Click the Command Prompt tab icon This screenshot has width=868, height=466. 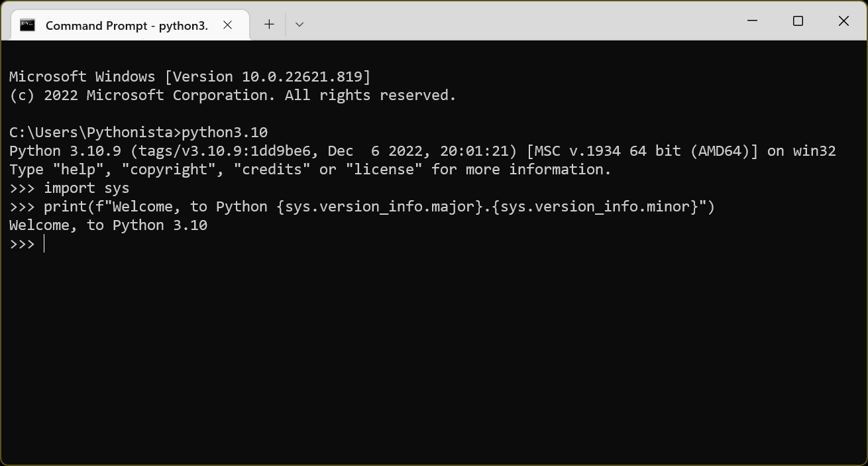27,25
